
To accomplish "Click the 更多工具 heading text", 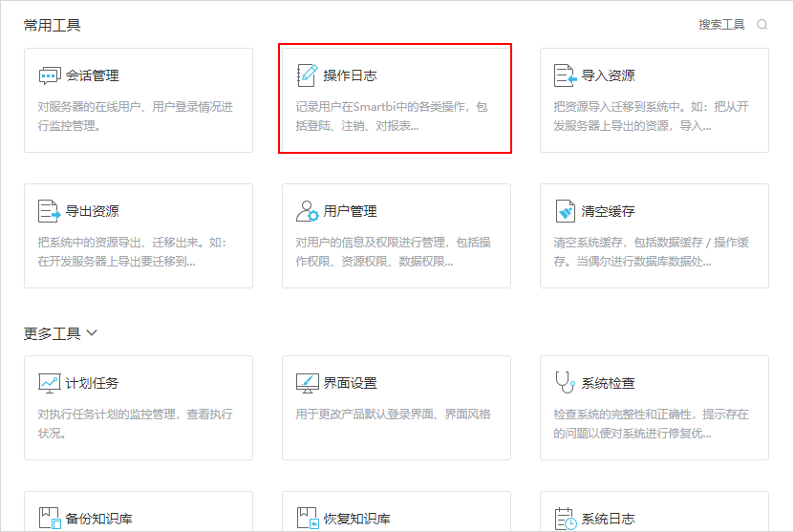I will (53, 333).
